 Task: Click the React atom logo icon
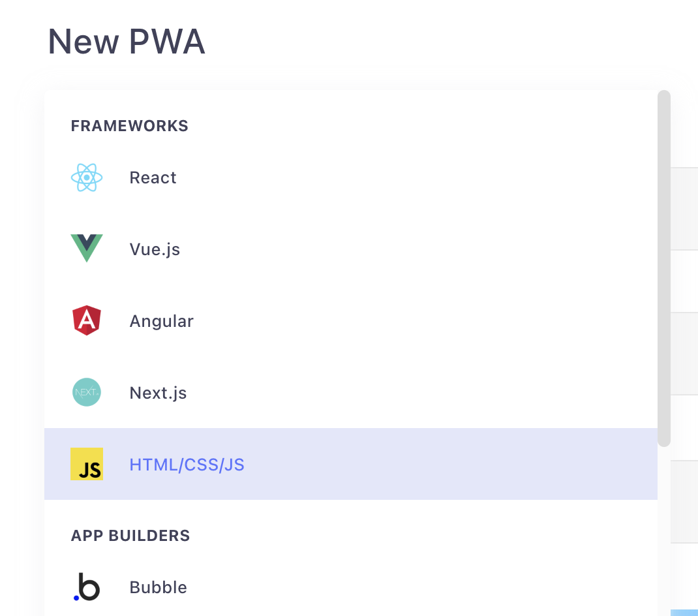coord(87,177)
